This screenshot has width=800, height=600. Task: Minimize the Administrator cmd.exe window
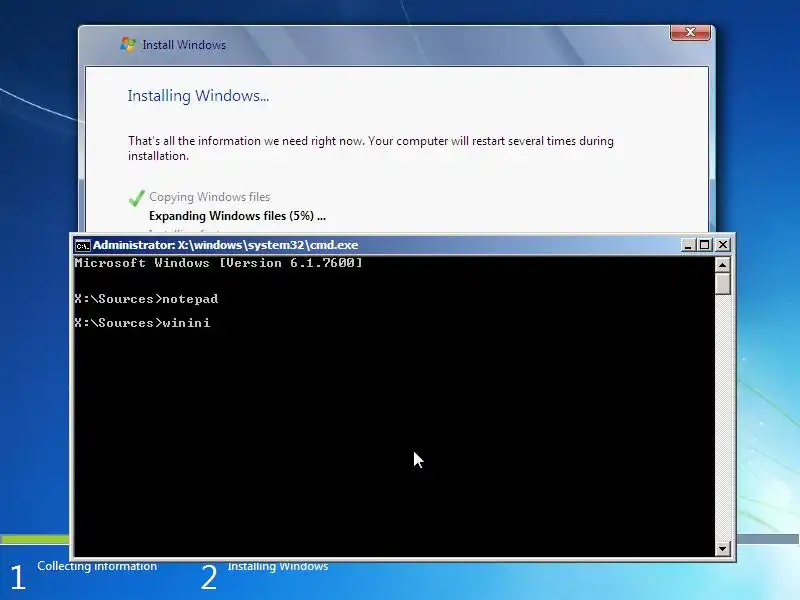[x=688, y=245]
